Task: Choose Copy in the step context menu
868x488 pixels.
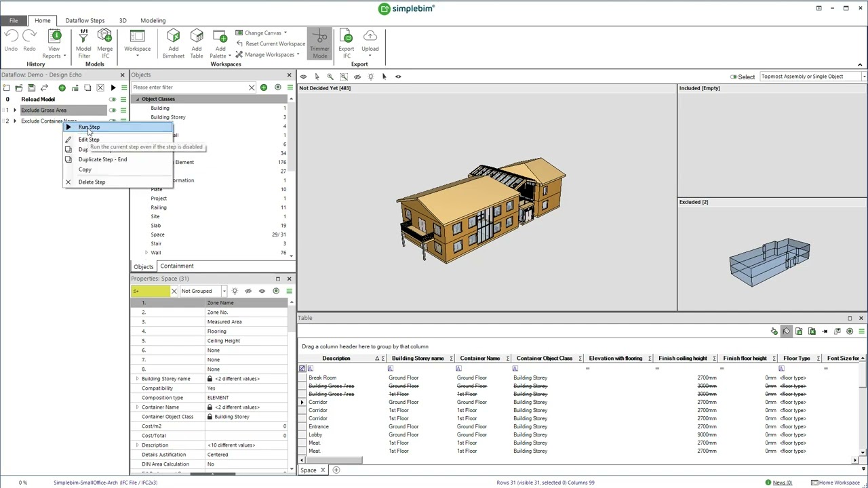Action: (85, 169)
